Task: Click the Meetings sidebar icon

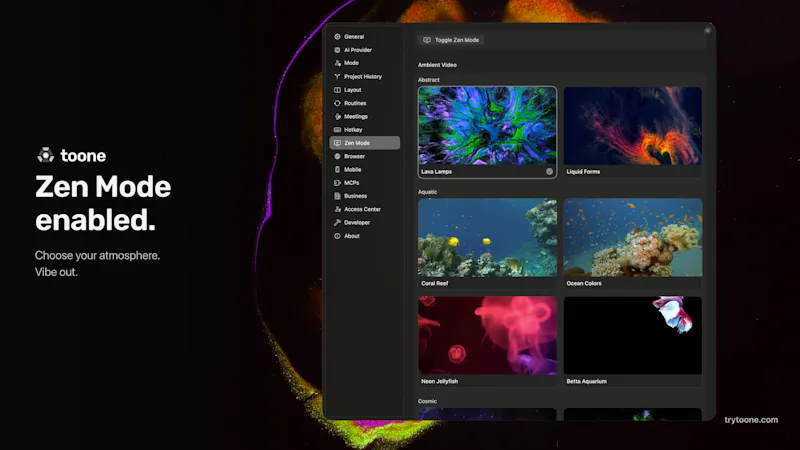Action: [337, 116]
